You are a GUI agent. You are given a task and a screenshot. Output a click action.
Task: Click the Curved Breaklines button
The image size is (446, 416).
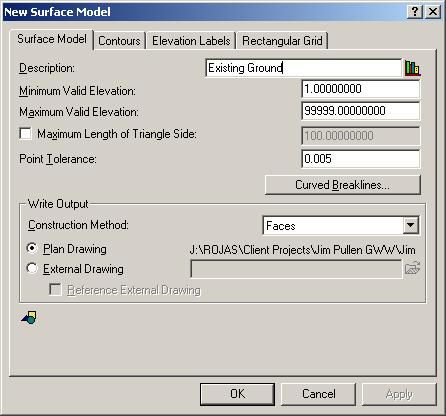click(343, 185)
